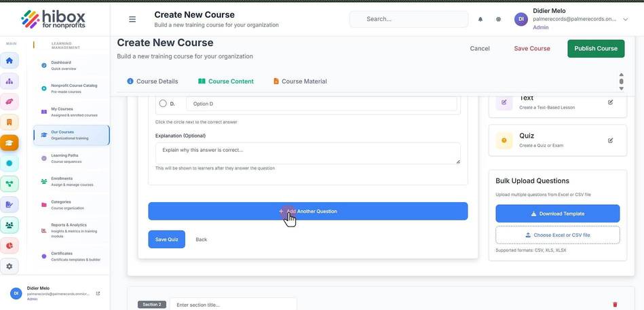The height and width of the screenshot is (310, 644).
Task: Click Download Template button
Action: click(557, 214)
